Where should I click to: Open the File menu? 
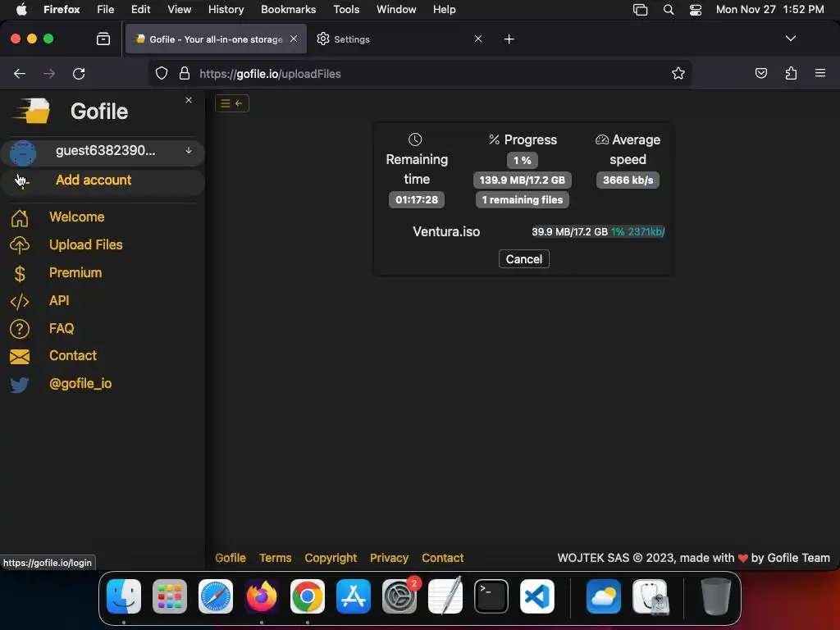click(x=106, y=10)
